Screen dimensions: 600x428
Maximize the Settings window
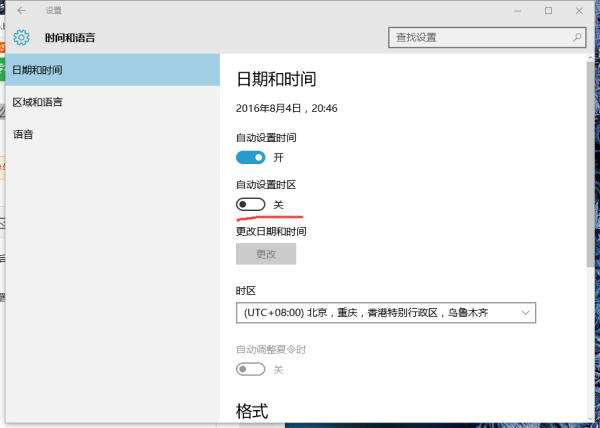(x=548, y=10)
